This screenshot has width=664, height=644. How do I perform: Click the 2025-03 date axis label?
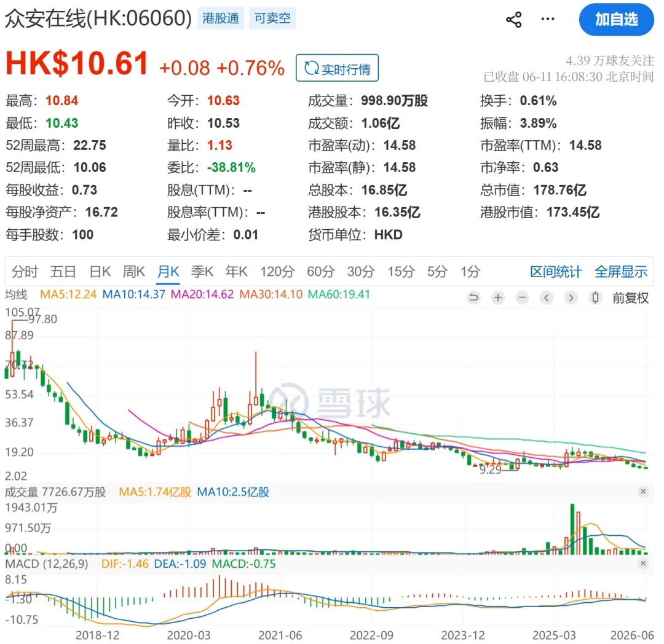coord(554,635)
